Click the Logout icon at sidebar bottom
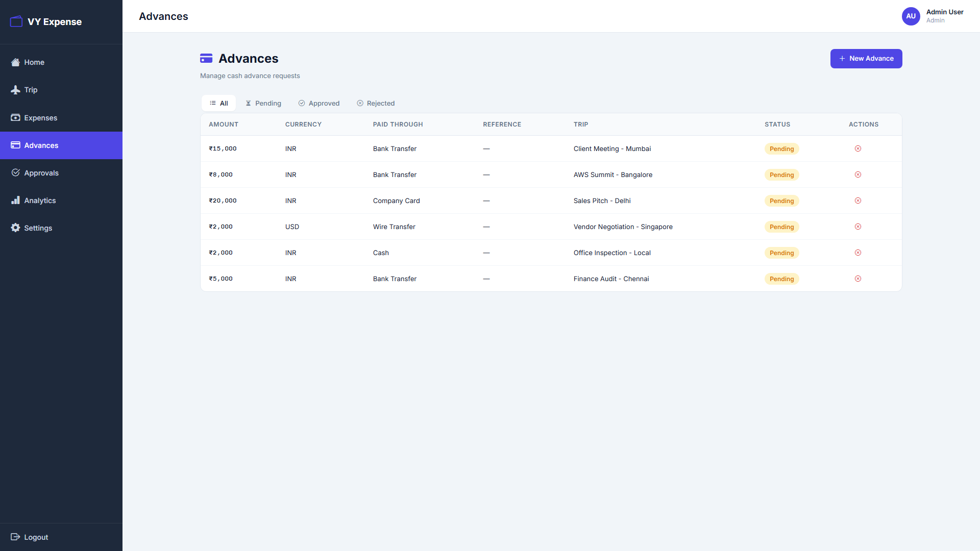Viewport: 980px width, 551px height. [x=15, y=537]
